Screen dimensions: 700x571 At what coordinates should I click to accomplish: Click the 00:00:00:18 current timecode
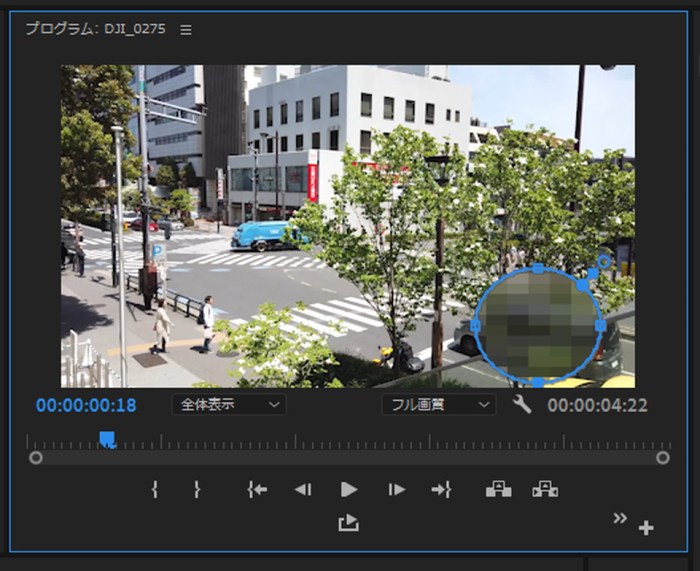tap(86, 405)
